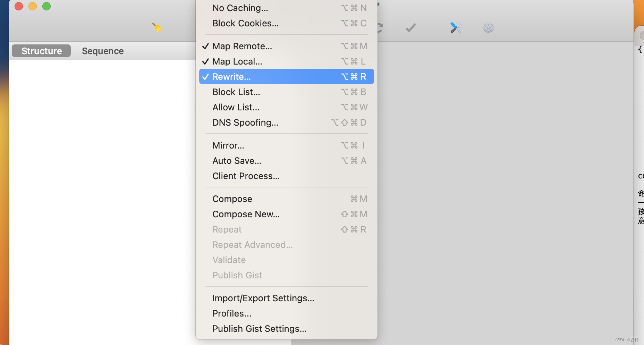
Task: Select Block Cookies... menu item
Action: (x=286, y=23)
